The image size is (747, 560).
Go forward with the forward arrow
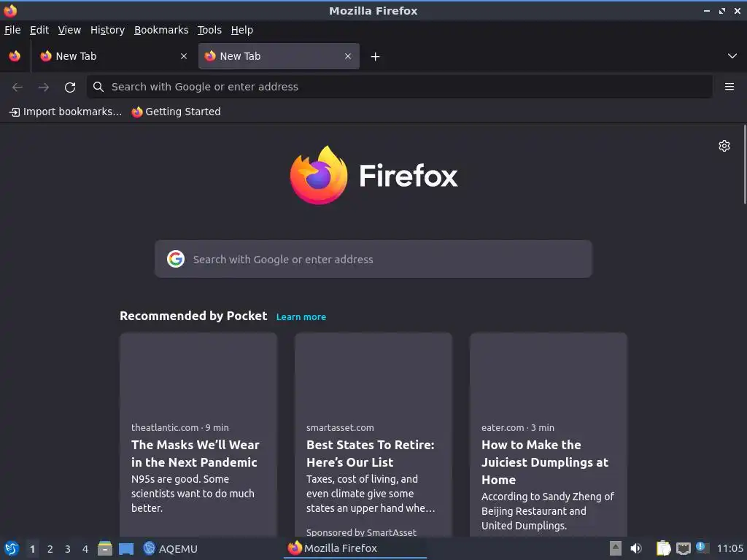43,87
